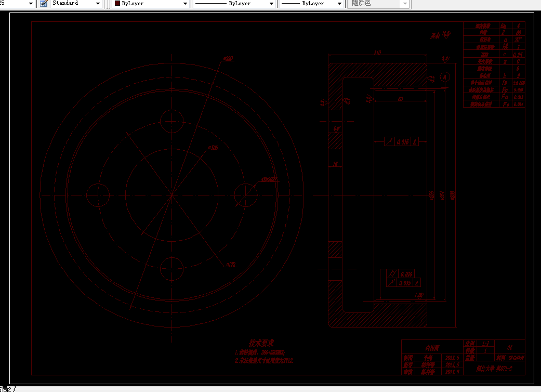541x392 pixels.
Task: Expand the Standard text style dropdown
Action: (x=98, y=4)
